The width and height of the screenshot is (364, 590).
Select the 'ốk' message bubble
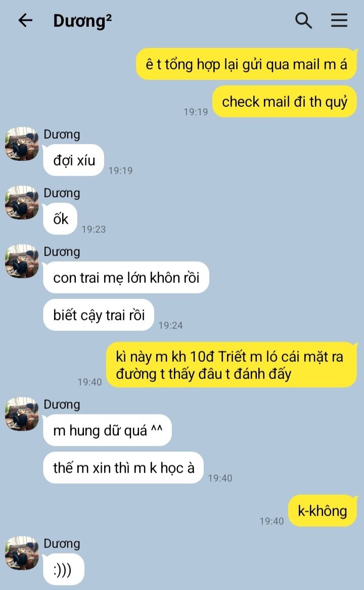pos(61,219)
